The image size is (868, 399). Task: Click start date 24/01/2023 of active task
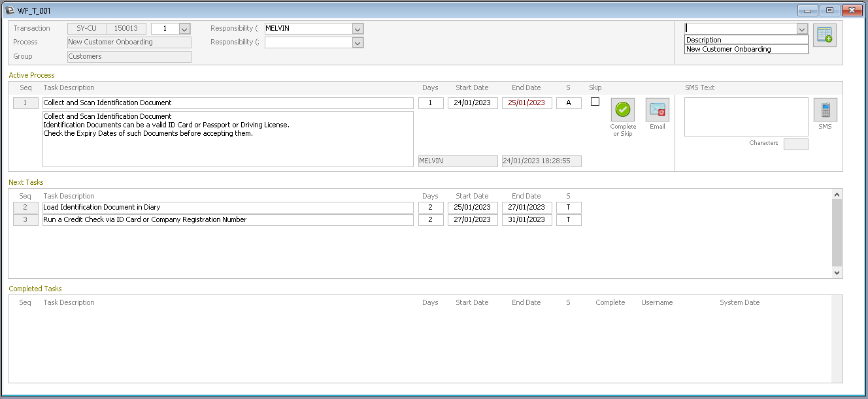[x=473, y=103]
